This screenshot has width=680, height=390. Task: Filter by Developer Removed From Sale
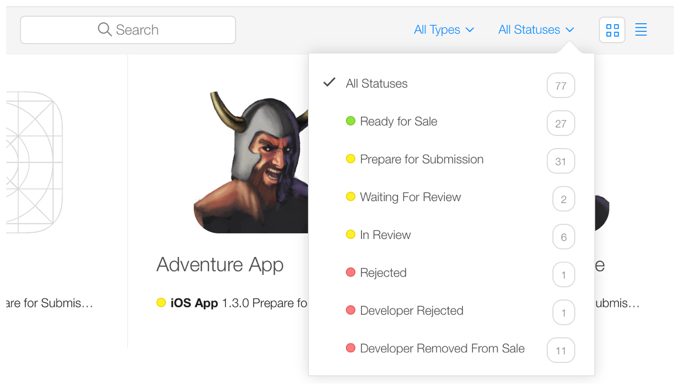(x=451, y=348)
